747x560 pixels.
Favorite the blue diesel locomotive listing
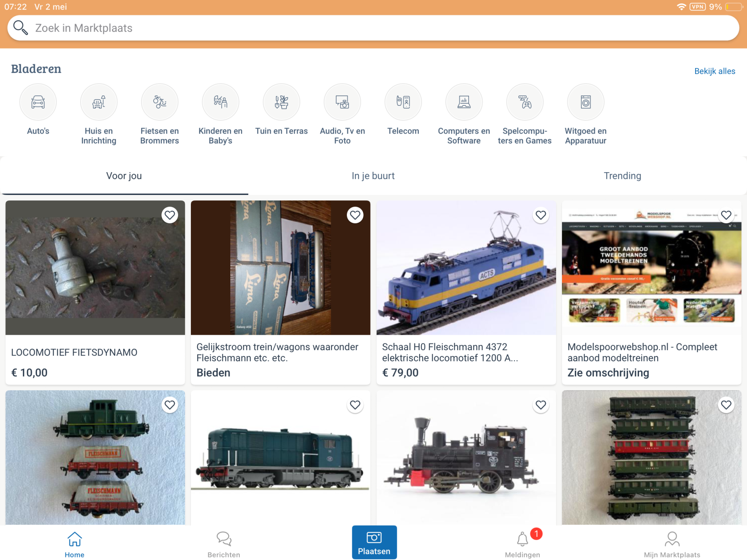pyautogui.click(x=355, y=404)
